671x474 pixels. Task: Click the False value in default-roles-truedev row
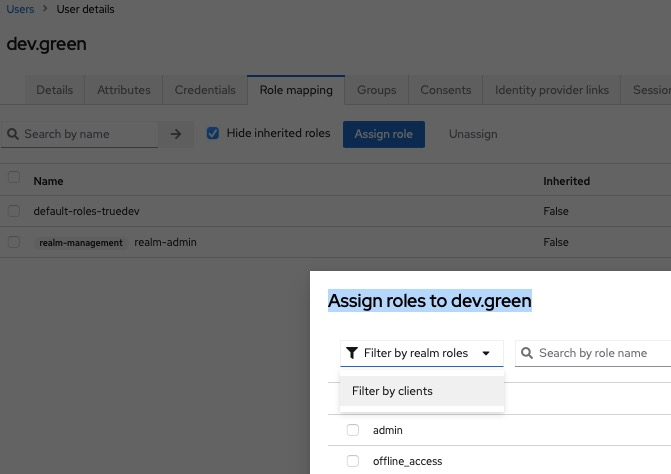point(556,211)
